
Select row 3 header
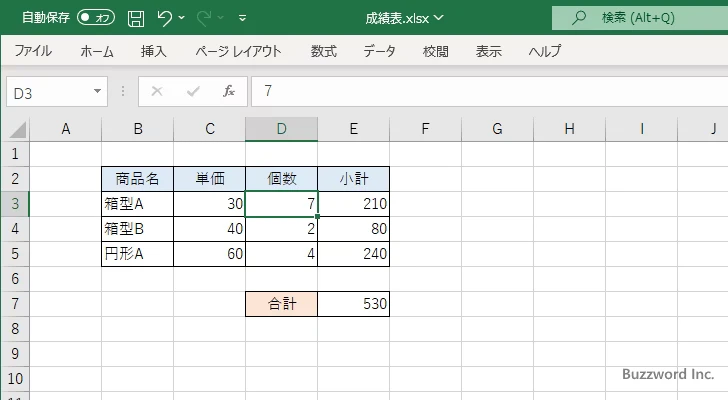[x=15, y=204]
